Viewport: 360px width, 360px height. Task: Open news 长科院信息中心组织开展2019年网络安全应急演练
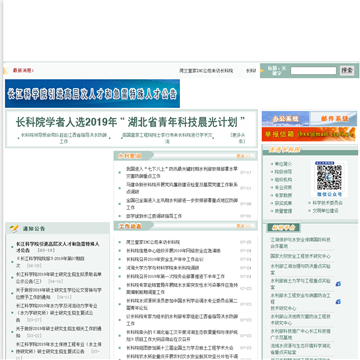point(173,250)
